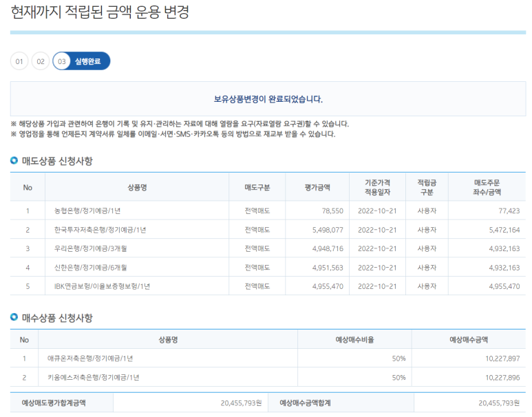Click the 계약서류 재교부 notice line
Screen dimensions: 532x417
coord(173,134)
